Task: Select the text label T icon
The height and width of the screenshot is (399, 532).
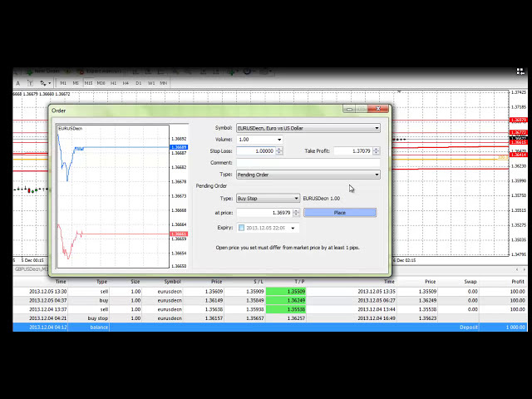Action: [x=30, y=83]
